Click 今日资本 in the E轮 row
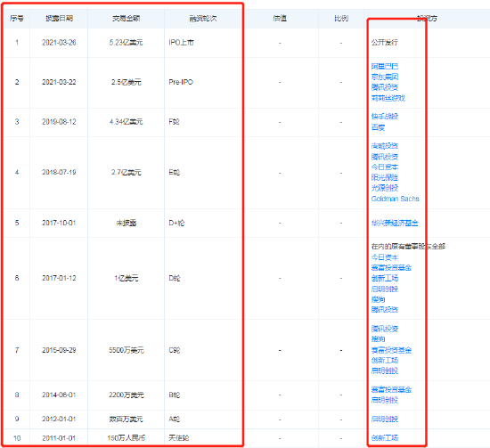Viewport: 490px width, 448px height. [384, 167]
